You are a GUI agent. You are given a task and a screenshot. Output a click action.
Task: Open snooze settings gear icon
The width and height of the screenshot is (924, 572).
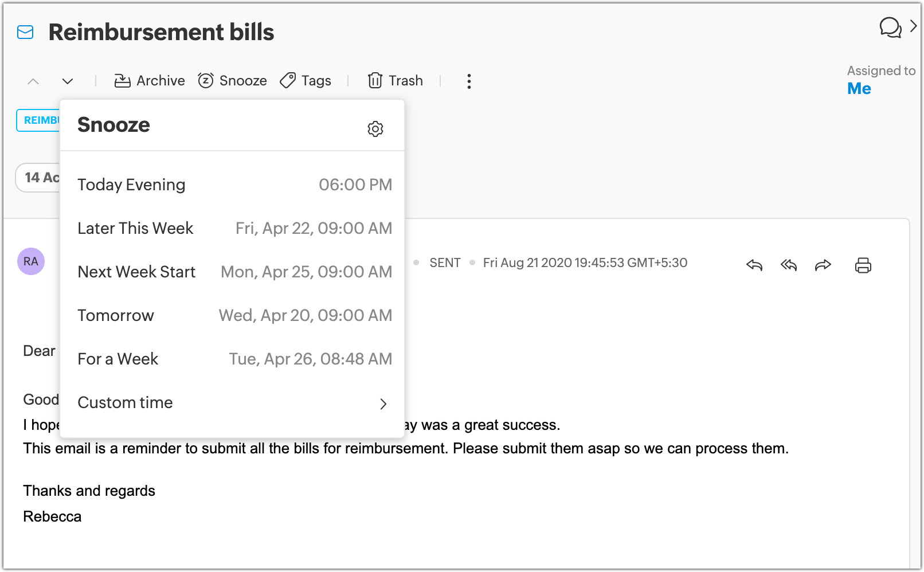(x=375, y=129)
